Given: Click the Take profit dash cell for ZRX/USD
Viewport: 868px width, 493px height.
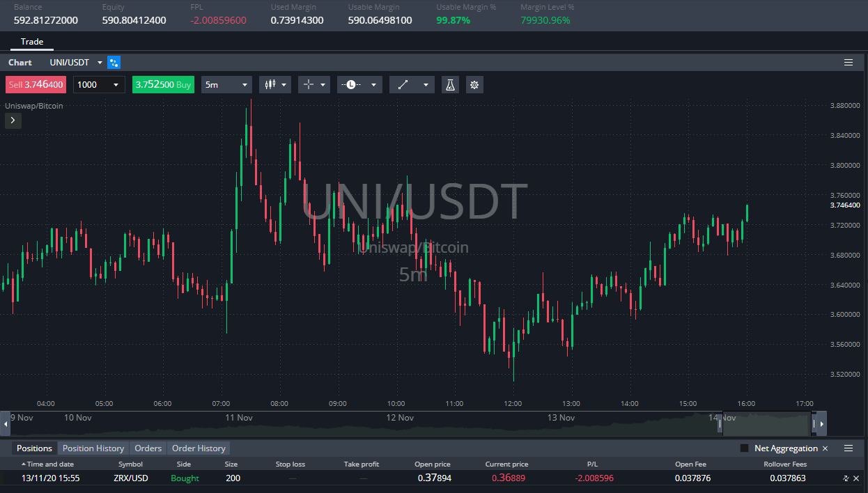Looking at the screenshot, I should (363, 478).
